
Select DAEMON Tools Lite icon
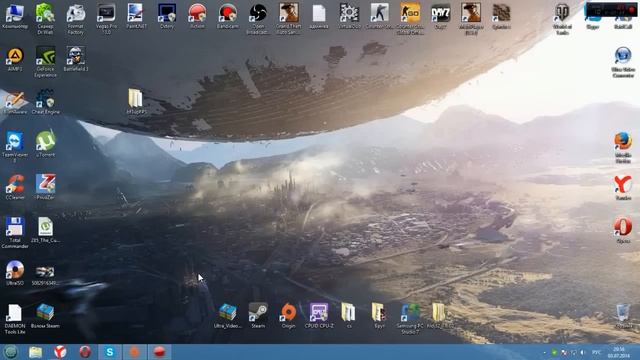tap(15, 319)
